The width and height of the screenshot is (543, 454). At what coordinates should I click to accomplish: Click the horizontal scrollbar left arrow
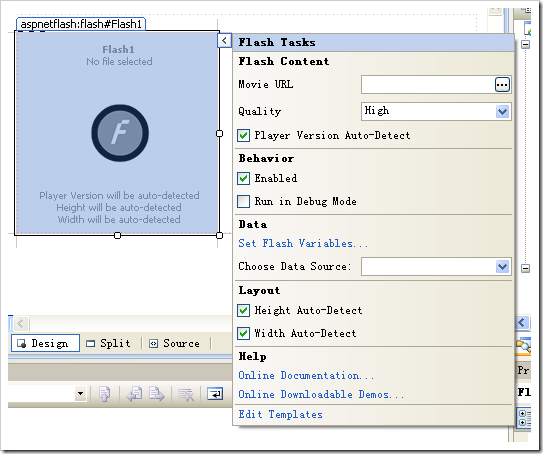click(x=20, y=324)
